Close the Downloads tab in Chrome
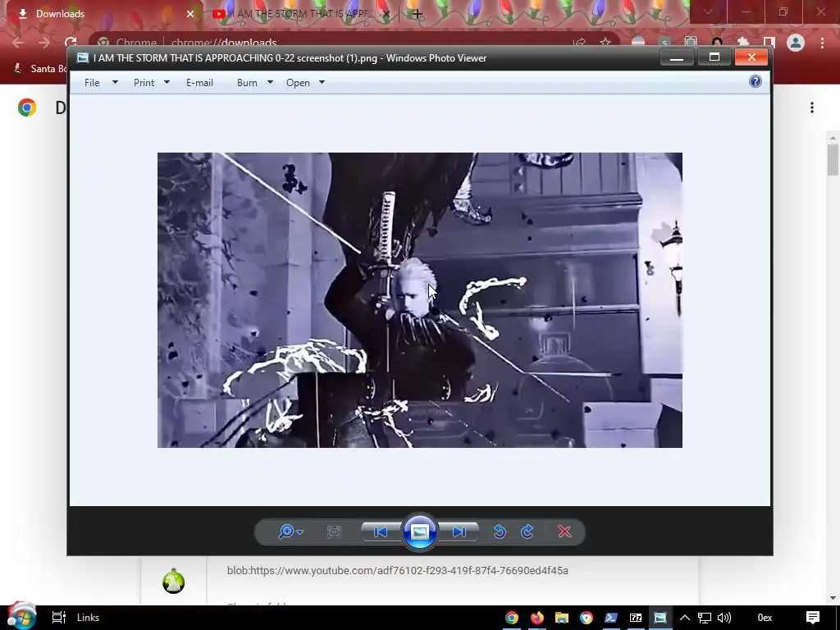The height and width of the screenshot is (630, 840). (190, 14)
